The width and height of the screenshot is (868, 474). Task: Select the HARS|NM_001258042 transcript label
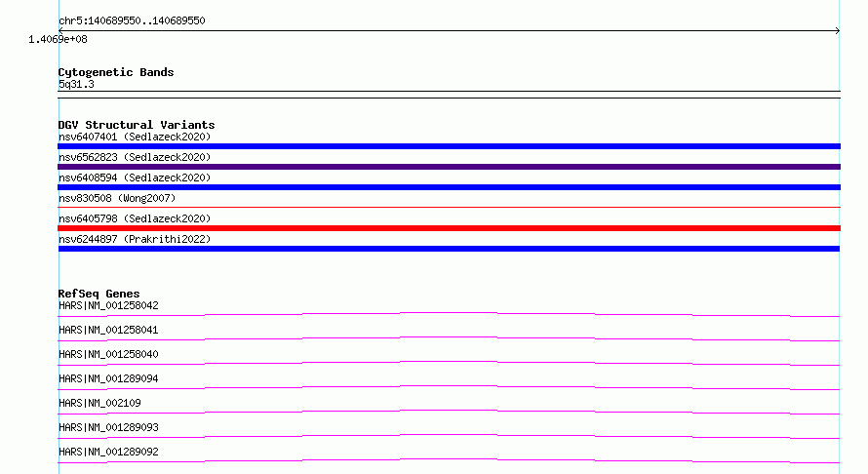click(x=108, y=305)
